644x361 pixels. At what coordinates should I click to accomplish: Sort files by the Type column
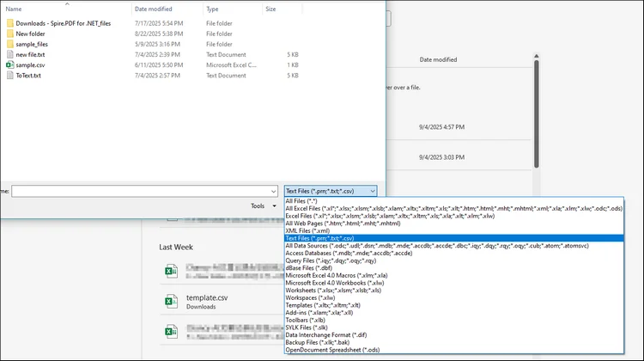point(212,9)
